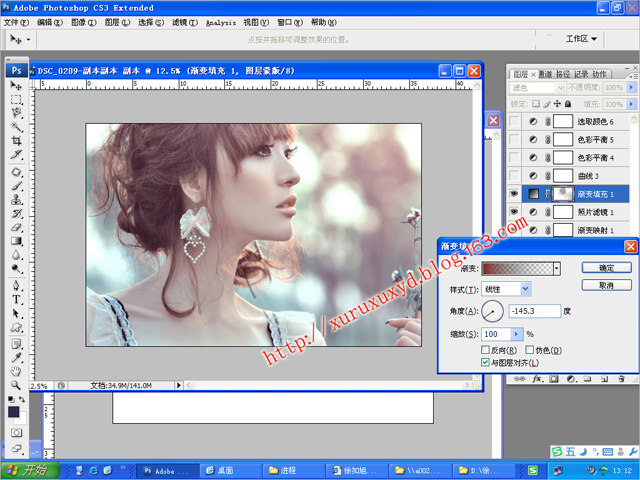Open the 滤镜 menu
The width and height of the screenshot is (640, 480).
(184, 22)
